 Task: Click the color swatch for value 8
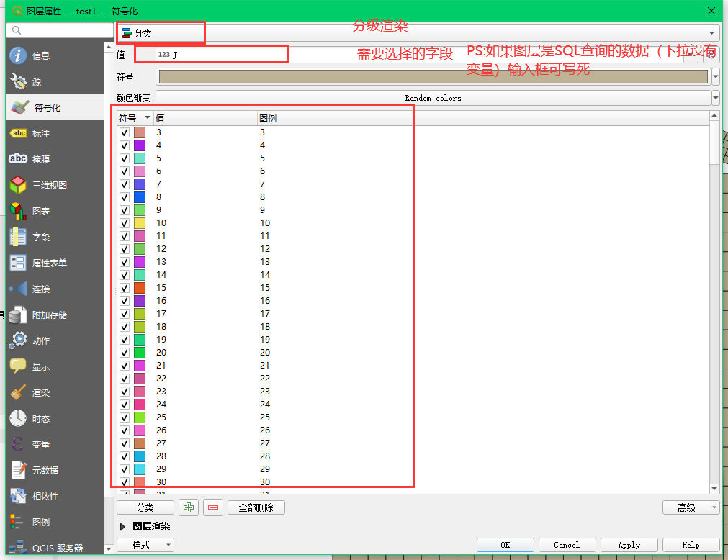click(140, 197)
